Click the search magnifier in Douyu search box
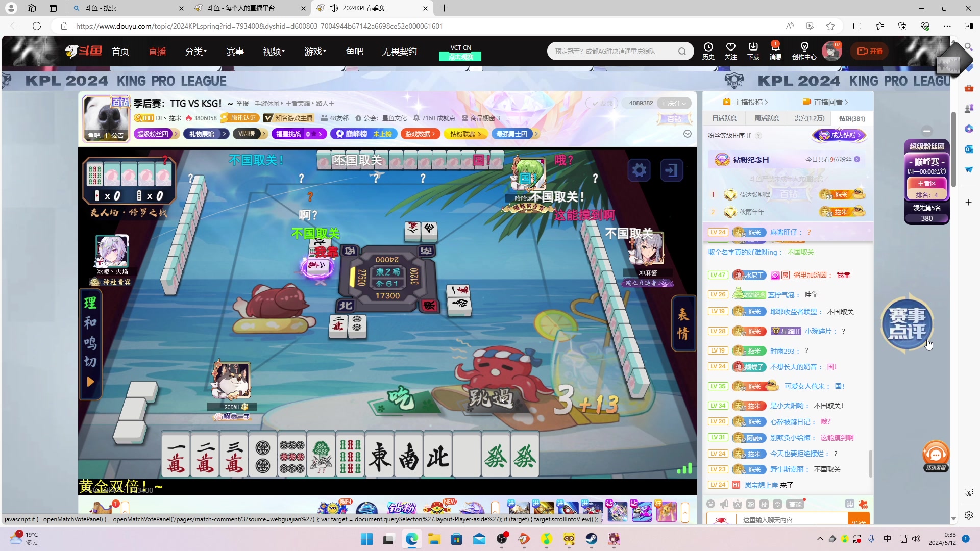 pyautogui.click(x=682, y=51)
